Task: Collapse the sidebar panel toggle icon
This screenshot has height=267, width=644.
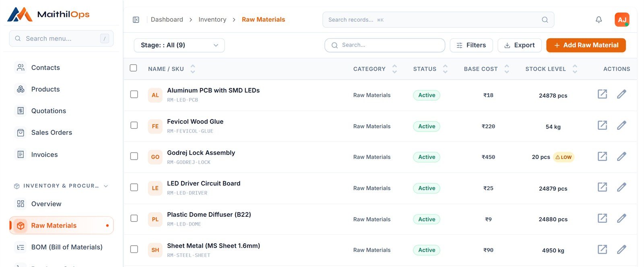Action: 136,20
